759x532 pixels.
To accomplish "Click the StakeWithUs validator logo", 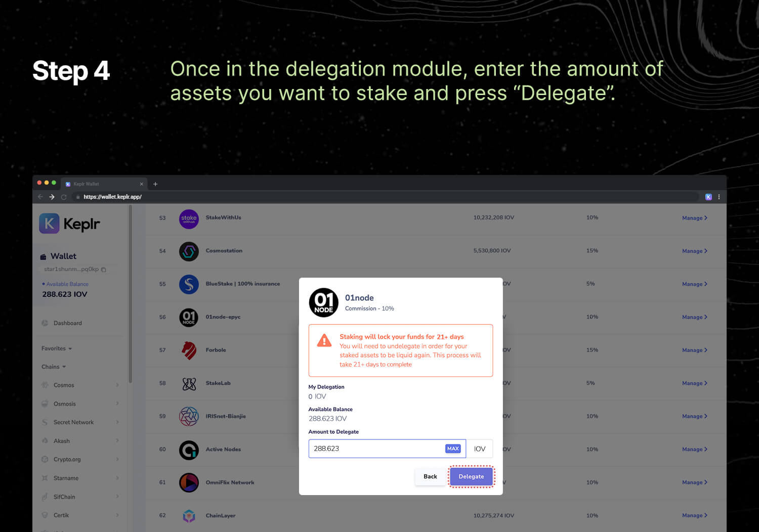I will point(189,219).
